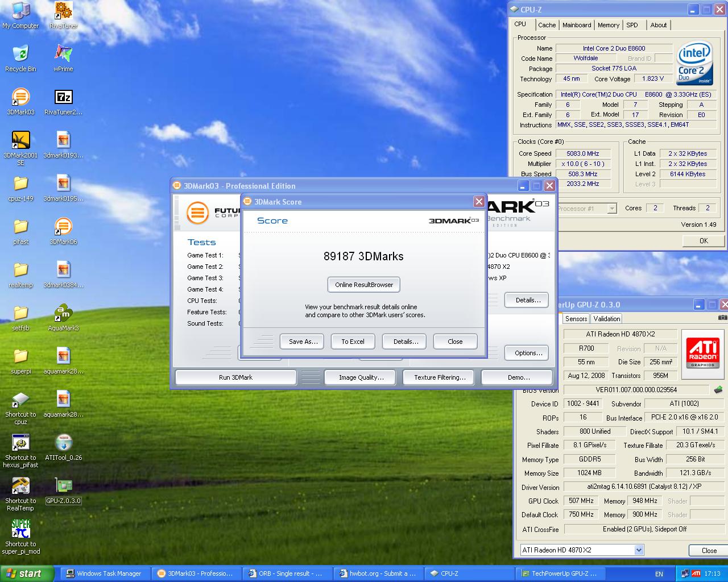This screenshot has width=728, height=582.
Task: Select 3DMark03 desktop shortcut
Action: click(20, 102)
